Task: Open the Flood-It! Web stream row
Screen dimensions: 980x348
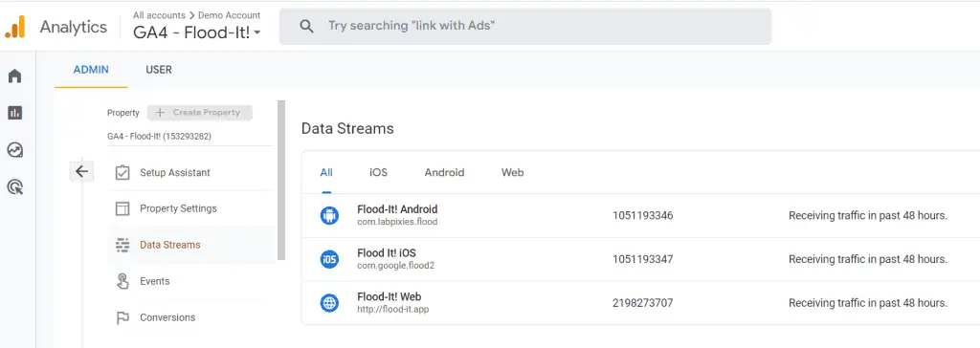Action: tap(640, 303)
